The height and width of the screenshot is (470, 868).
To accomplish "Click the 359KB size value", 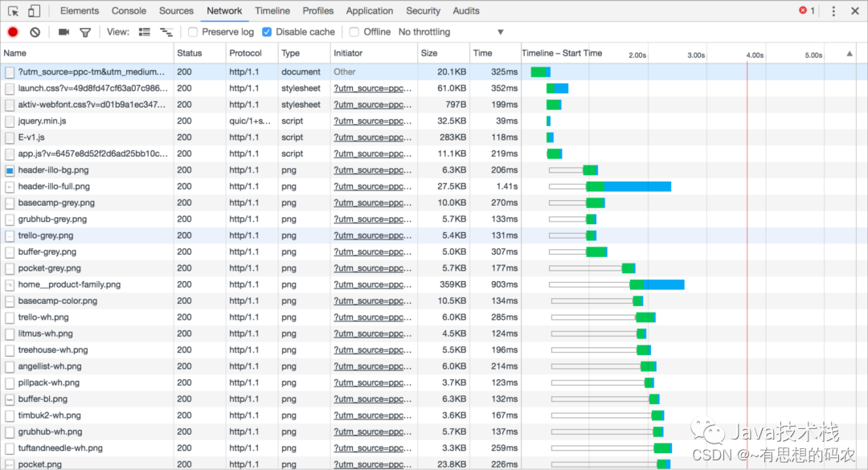I will [452, 285].
